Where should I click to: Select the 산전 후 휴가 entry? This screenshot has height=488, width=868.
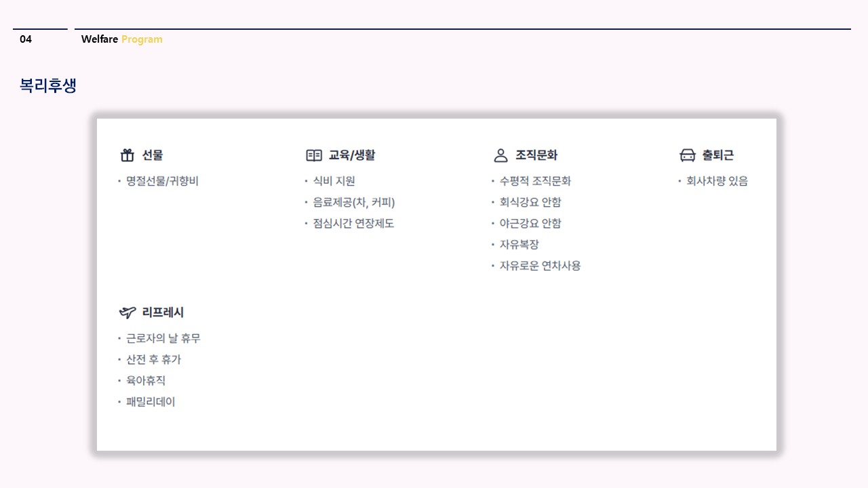153,359
